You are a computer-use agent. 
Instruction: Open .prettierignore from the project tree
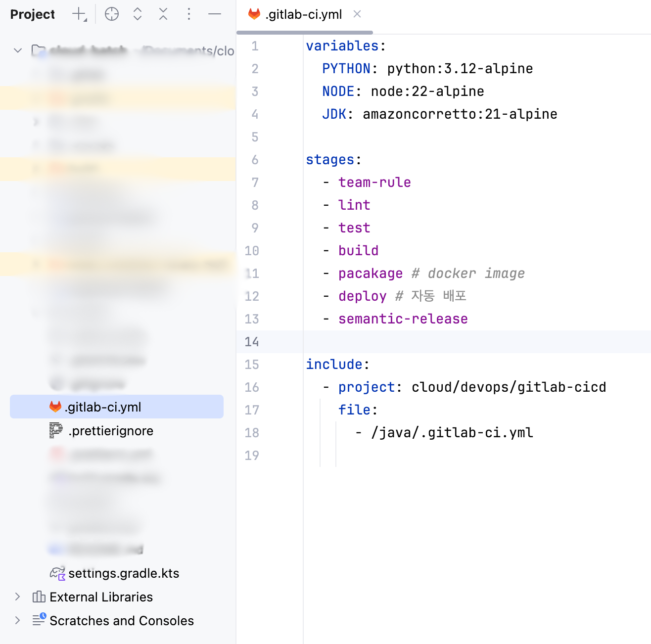pos(111,431)
